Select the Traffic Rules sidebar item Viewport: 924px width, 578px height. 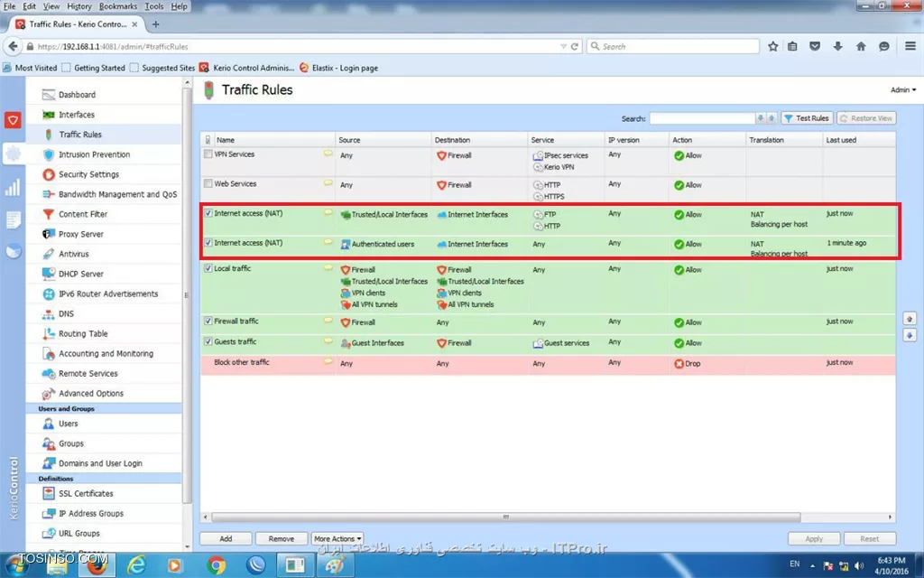[103, 135]
